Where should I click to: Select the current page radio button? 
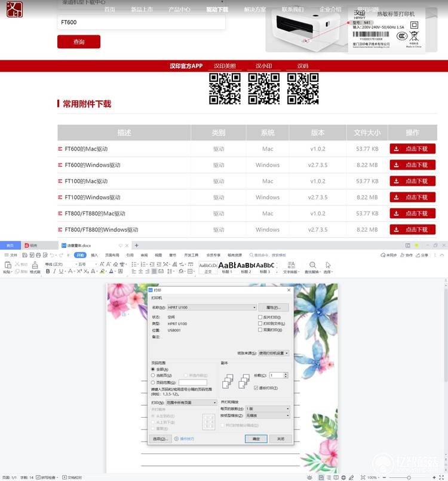[x=153, y=375]
